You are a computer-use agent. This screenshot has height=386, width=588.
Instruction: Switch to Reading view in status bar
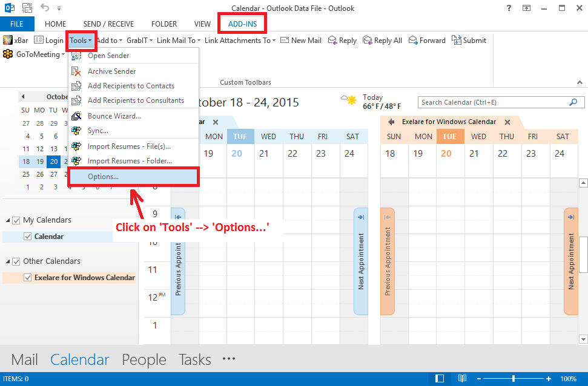(462, 379)
